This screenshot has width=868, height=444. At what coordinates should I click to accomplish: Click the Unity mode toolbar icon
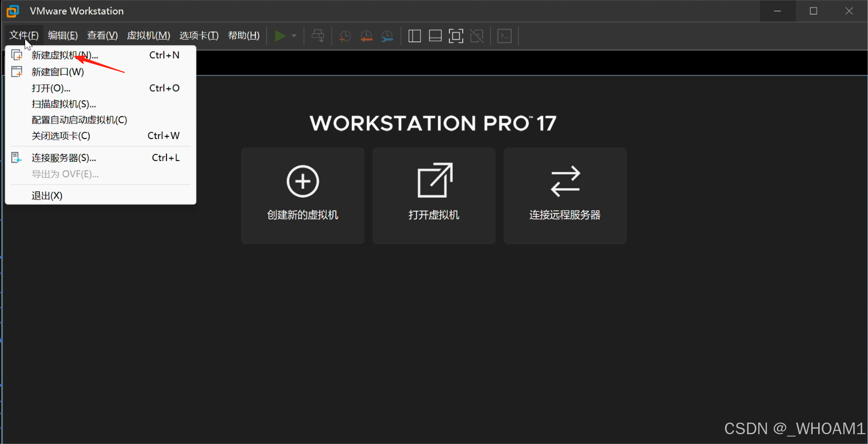(x=477, y=36)
